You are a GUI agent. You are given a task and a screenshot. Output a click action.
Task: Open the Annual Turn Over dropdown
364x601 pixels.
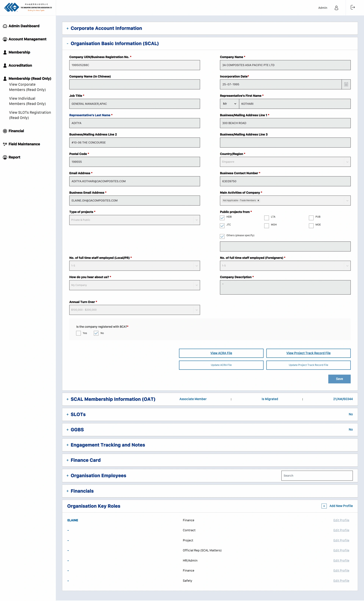tap(134, 310)
